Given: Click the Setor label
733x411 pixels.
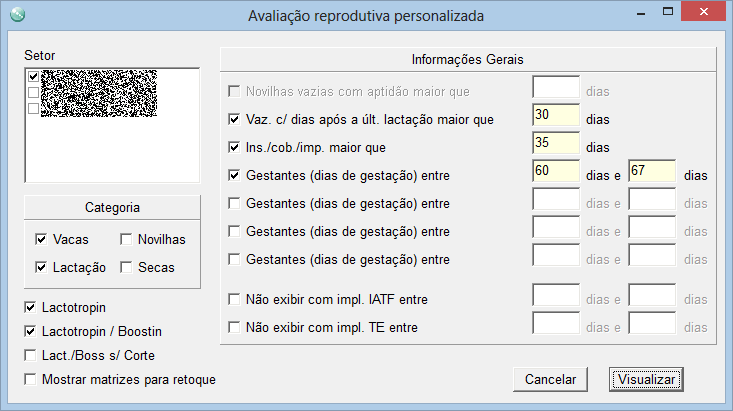Looking at the screenshot, I should [40, 55].
